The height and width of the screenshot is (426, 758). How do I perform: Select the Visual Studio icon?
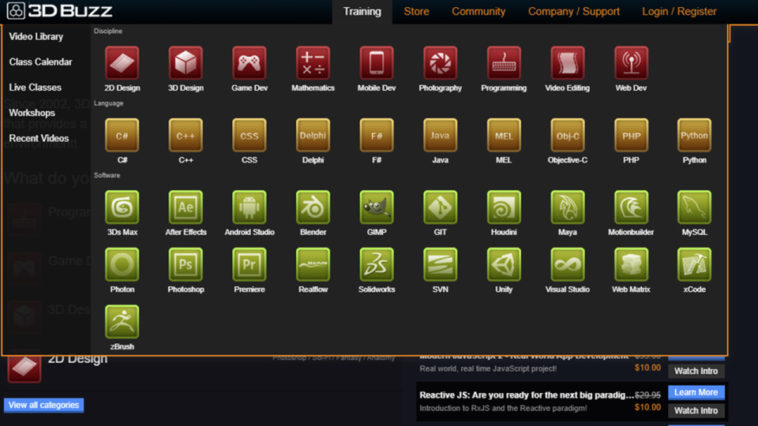point(568,264)
